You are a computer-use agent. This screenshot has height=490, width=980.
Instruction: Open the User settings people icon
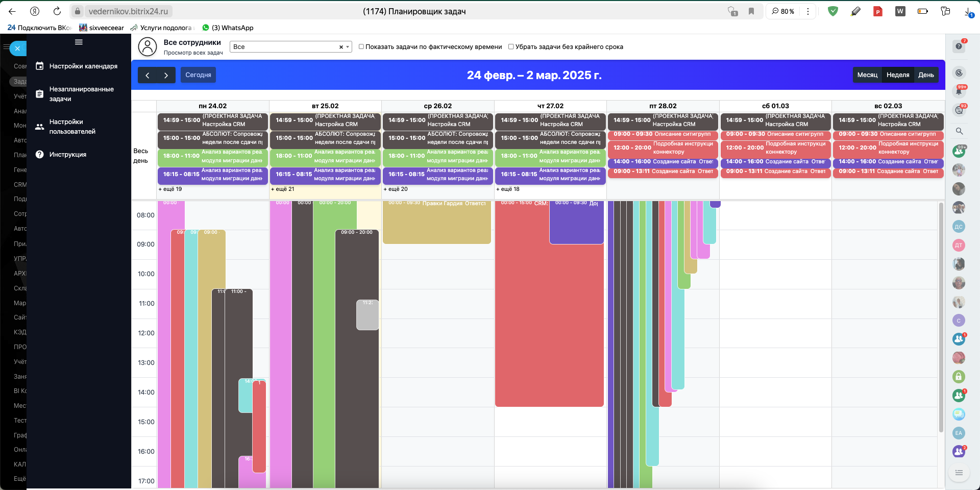click(40, 127)
